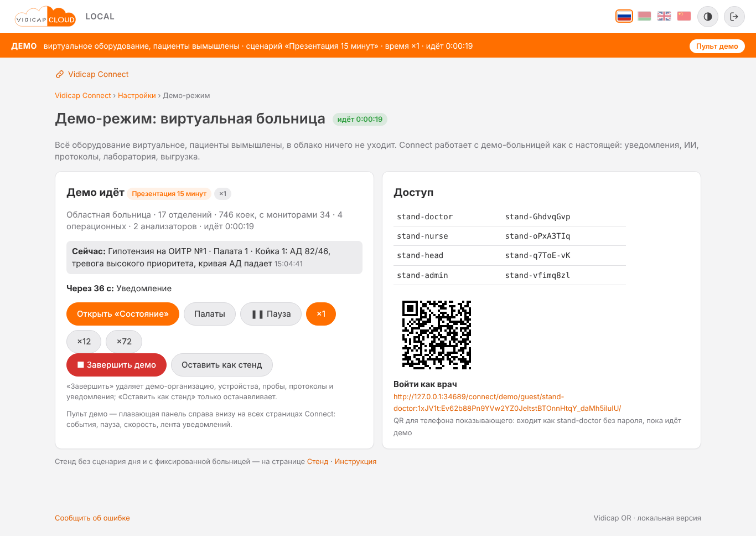Click the ×1 badge beside Демо идёт
Viewport: 756px width, 536px height.
[222, 194]
